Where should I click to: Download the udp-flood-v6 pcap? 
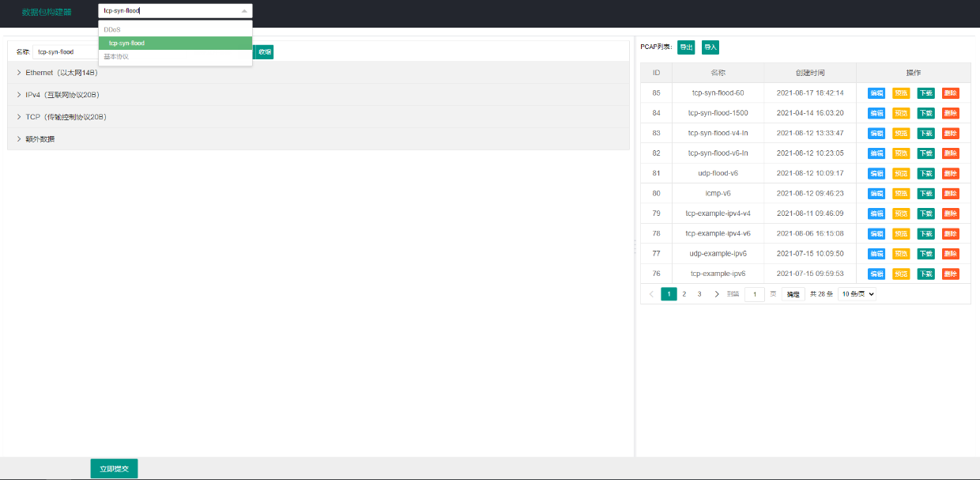[x=925, y=173]
